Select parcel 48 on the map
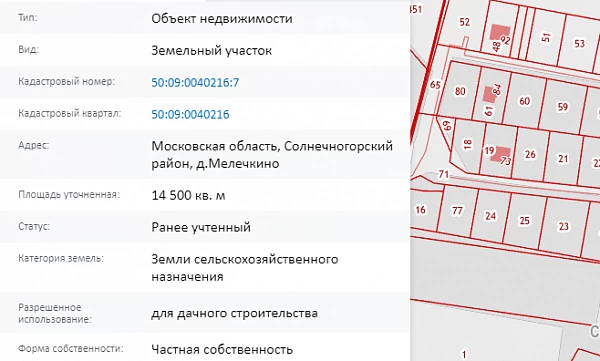The image size is (600, 361). point(496,47)
